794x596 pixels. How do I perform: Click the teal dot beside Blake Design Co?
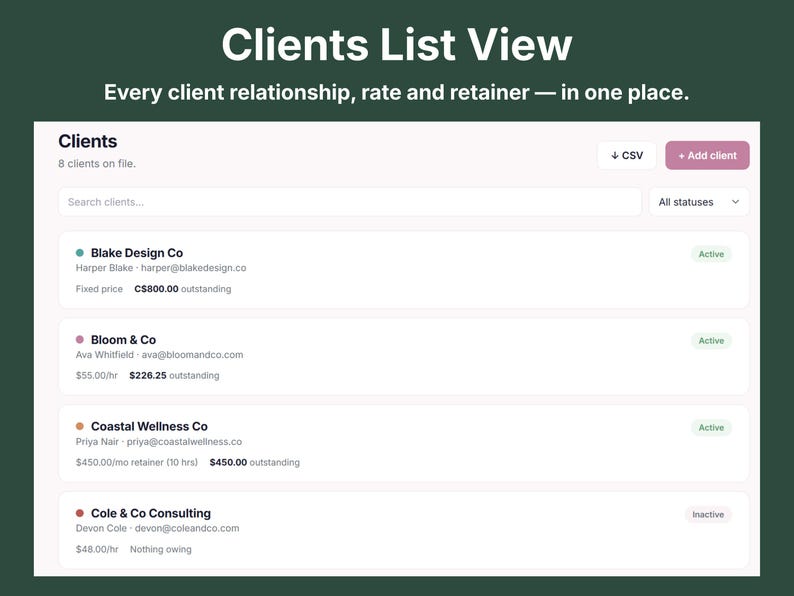point(80,253)
